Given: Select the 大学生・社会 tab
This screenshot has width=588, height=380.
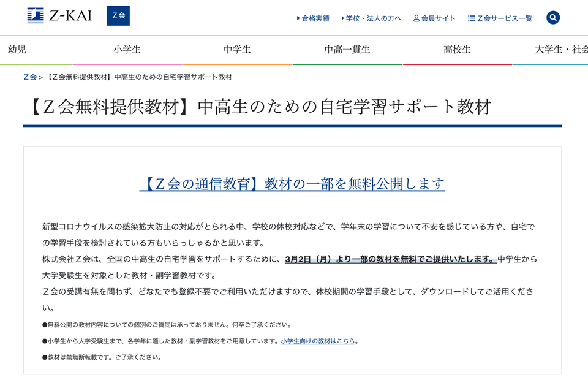Looking at the screenshot, I should pyautogui.click(x=561, y=50).
